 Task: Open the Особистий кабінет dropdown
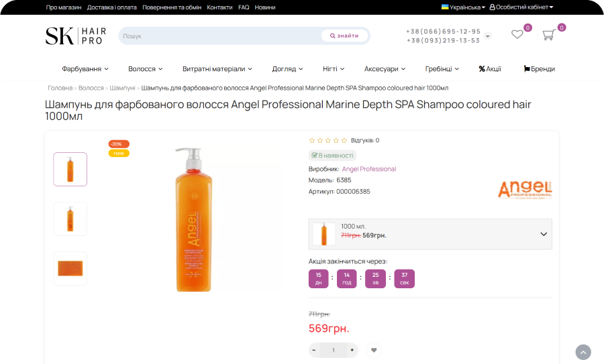pyautogui.click(x=521, y=7)
